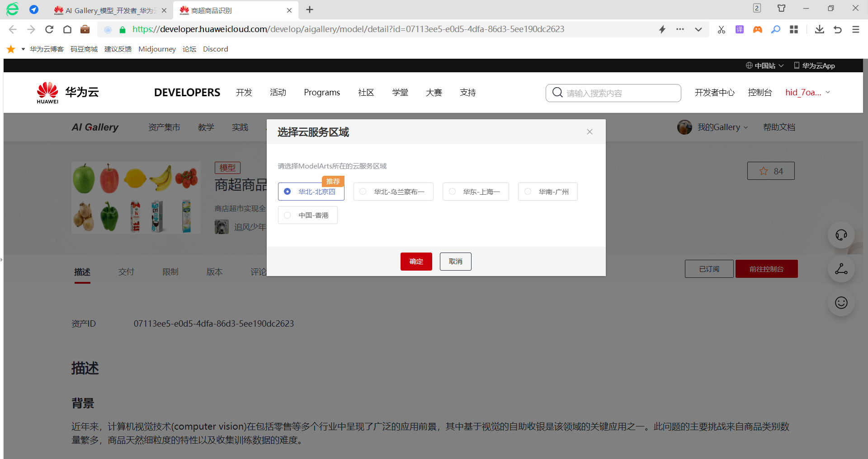Image resolution: width=868 pixels, height=459 pixels.
Task: Reload the current page
Action: pos(49,29)
